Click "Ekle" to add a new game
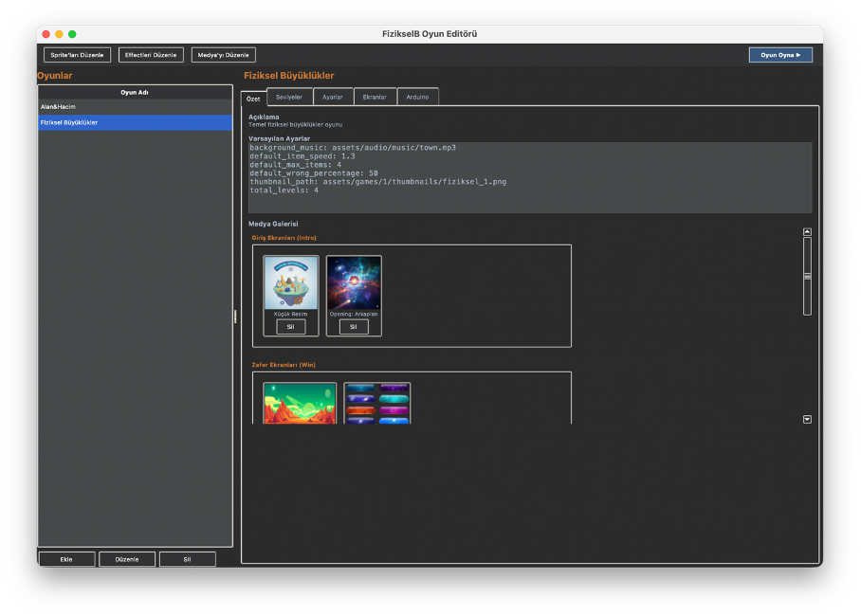Screen dimensions: 861x616 (x=65, y=558)
